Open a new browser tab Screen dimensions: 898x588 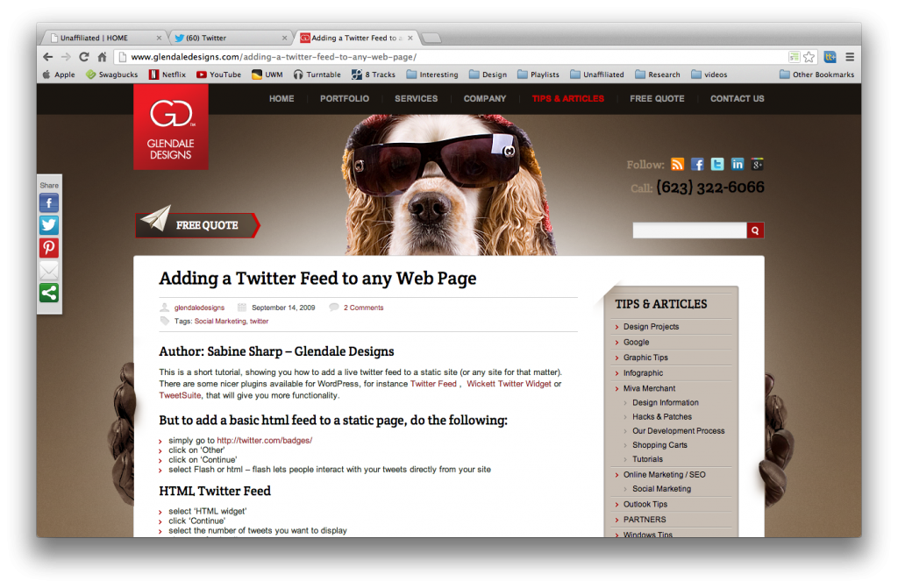coord(431,38)
